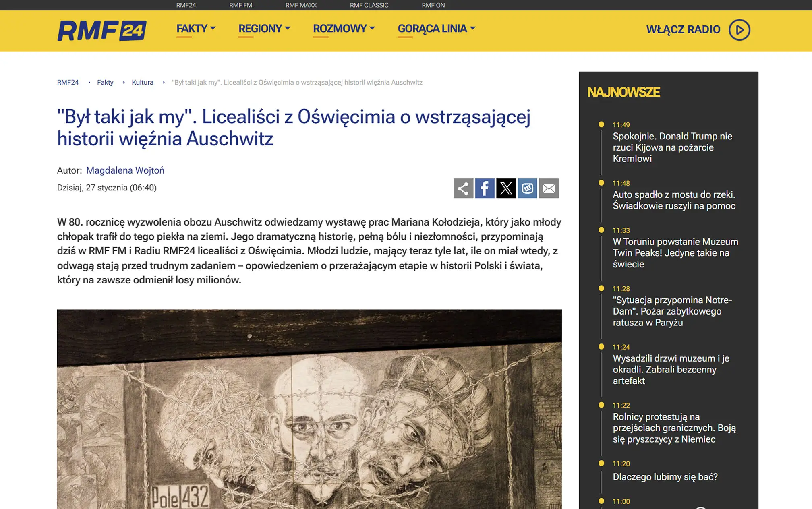Open the FAKTY dropdown menu
The height and width of the screenshot is (509, 812).
click(x=196, y=29)
